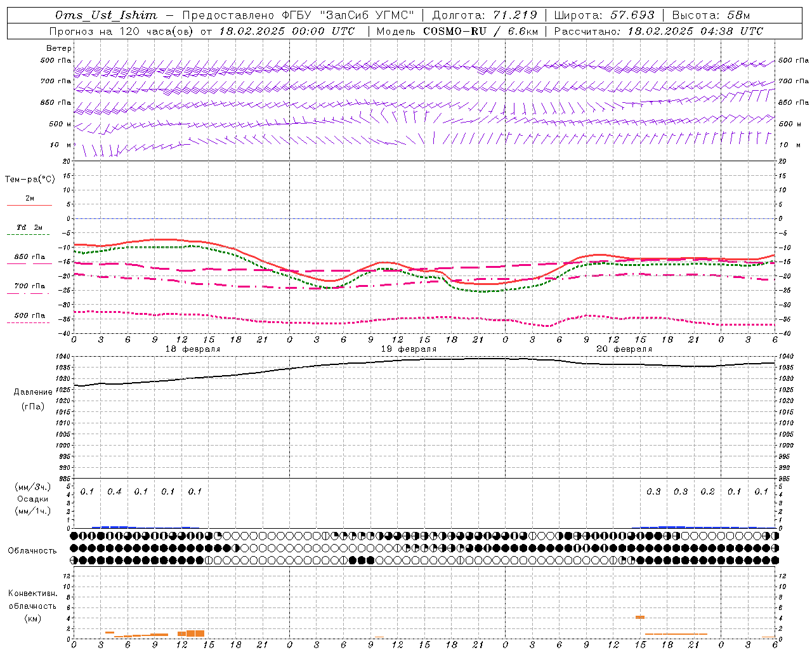Click the 700 гПа temperature legend entry
Viewport: 812px width, 650px height.
30,286
